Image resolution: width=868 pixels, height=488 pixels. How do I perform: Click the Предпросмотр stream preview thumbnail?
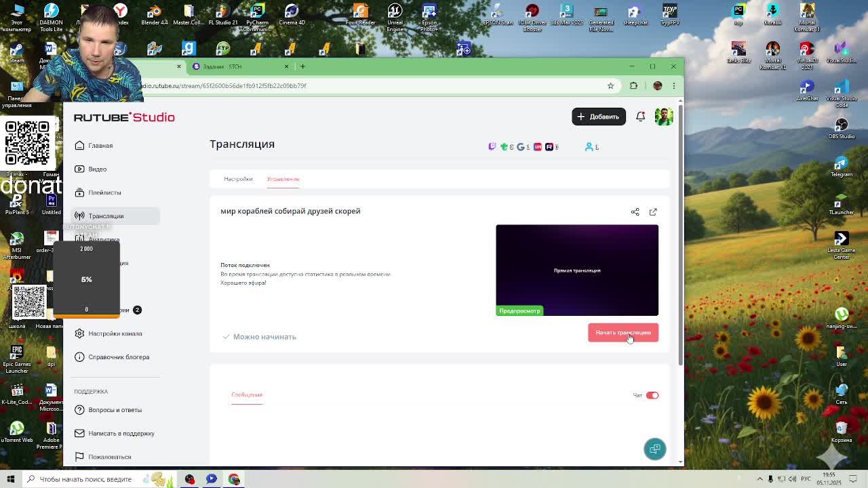pyautogui.click(x=577, y=270)
